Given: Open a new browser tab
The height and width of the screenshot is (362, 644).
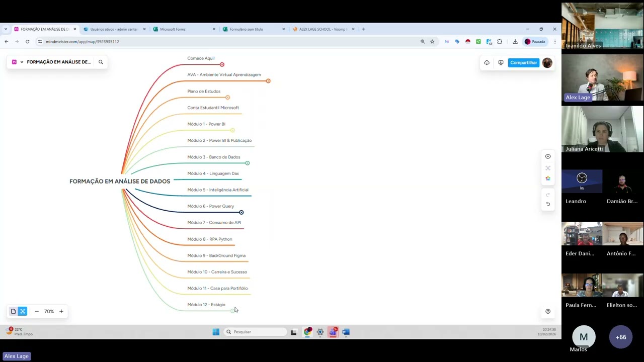Looking at the screenshot, I should 364,29.
